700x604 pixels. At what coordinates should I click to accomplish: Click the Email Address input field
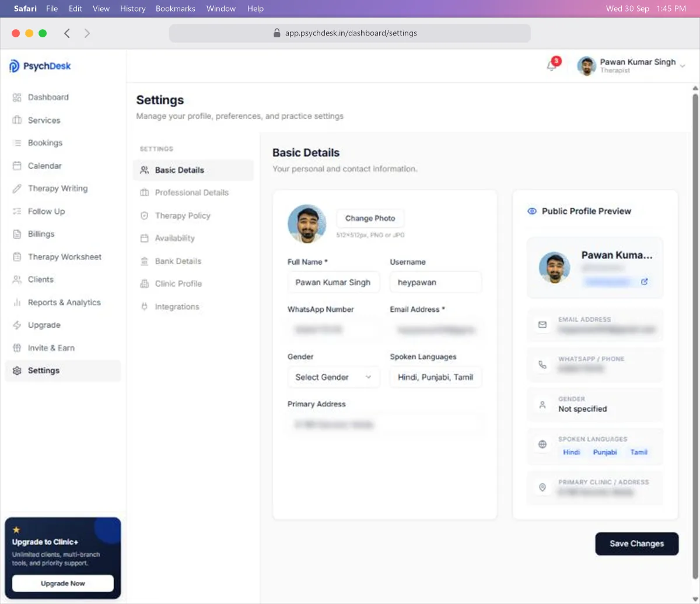point(436,330)
